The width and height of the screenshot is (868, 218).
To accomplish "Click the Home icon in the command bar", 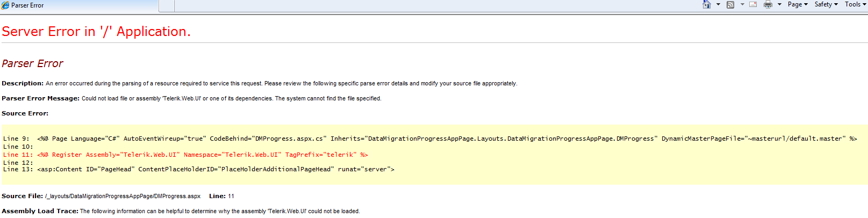I will point(707,4).
